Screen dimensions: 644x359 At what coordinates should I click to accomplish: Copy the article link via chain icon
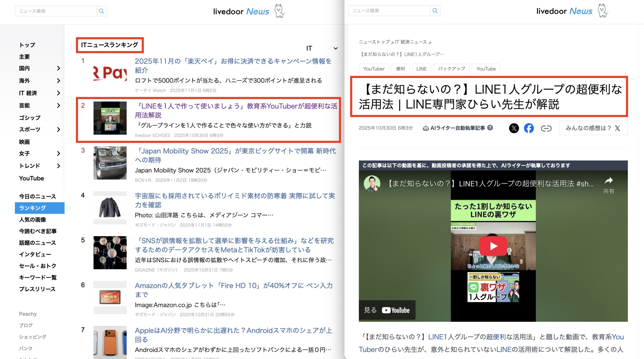click(546, 128)
